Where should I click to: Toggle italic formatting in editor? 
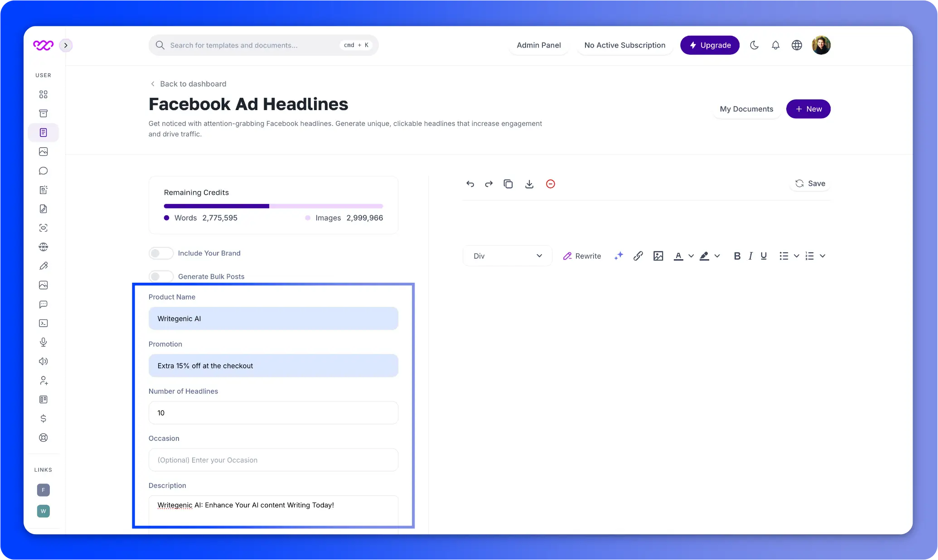click(x=750, y=256)
